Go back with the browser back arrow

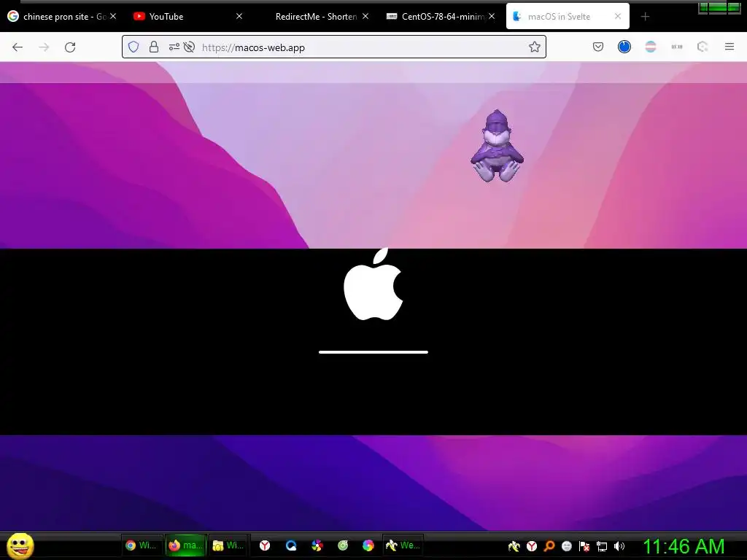pyautogui.click(x=18, y=47)
